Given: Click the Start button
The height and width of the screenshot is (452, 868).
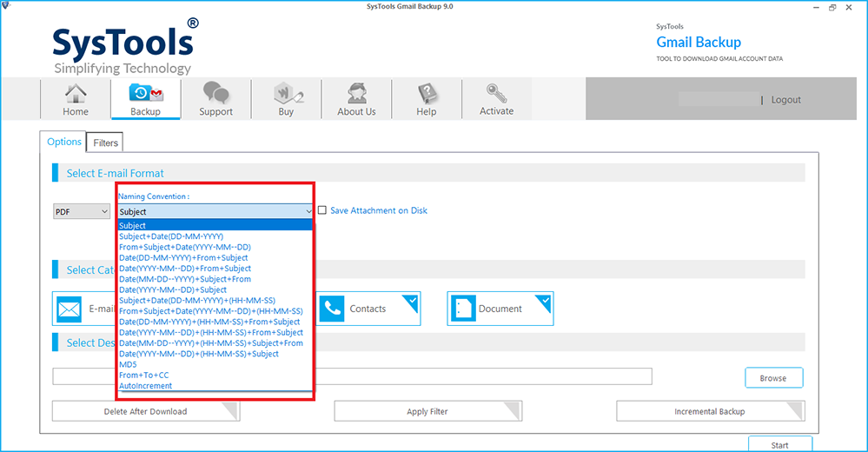Looking at the screenshot, I should pyautogui.click(x=780, y=444).
